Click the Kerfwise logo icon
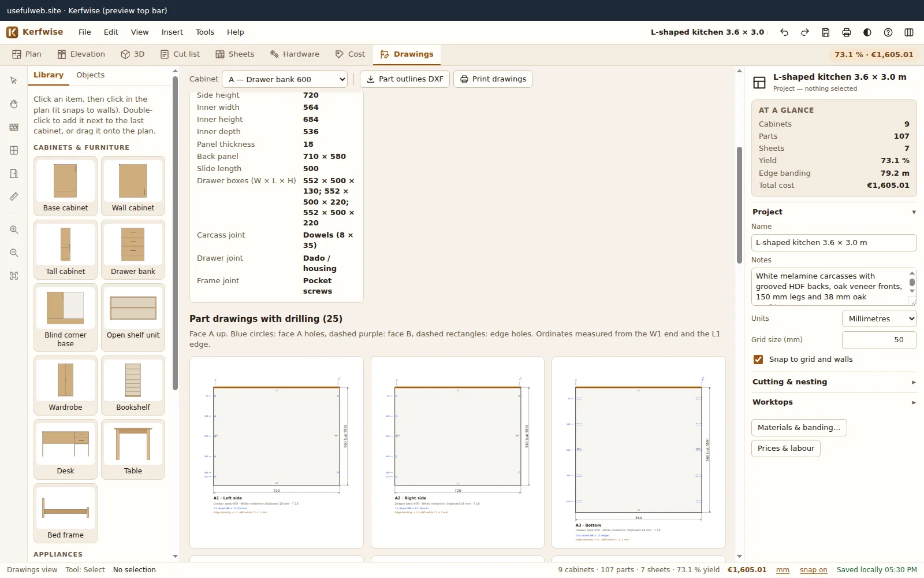The width and height of the screenshot is (924, 578). [x=12, y=32]
